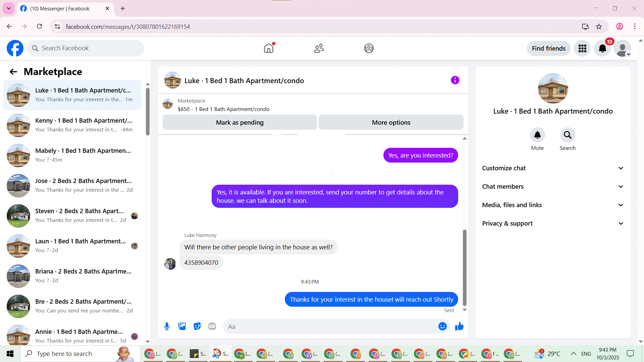The height and width of the screenshot is (362, 644).
Task: Click the Mark as pending button
Action: click(240, 122)
